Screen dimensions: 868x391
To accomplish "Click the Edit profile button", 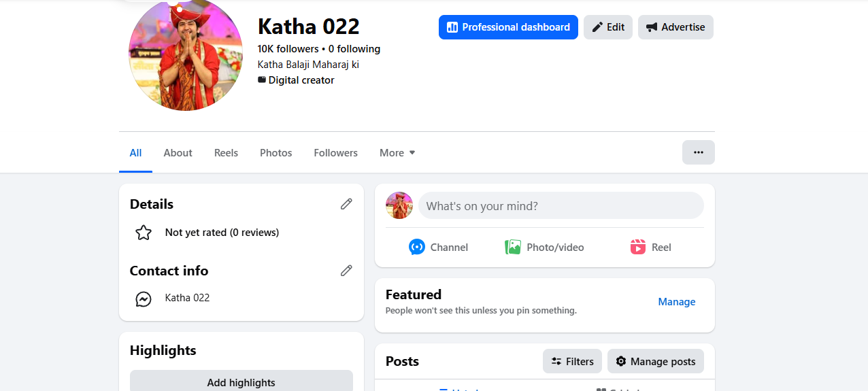I will click(608, 27).
